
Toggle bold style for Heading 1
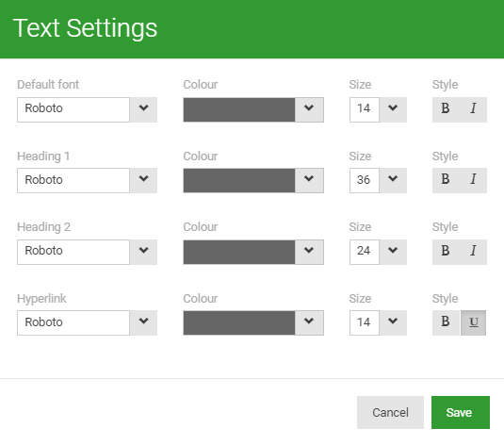(446, 180)
